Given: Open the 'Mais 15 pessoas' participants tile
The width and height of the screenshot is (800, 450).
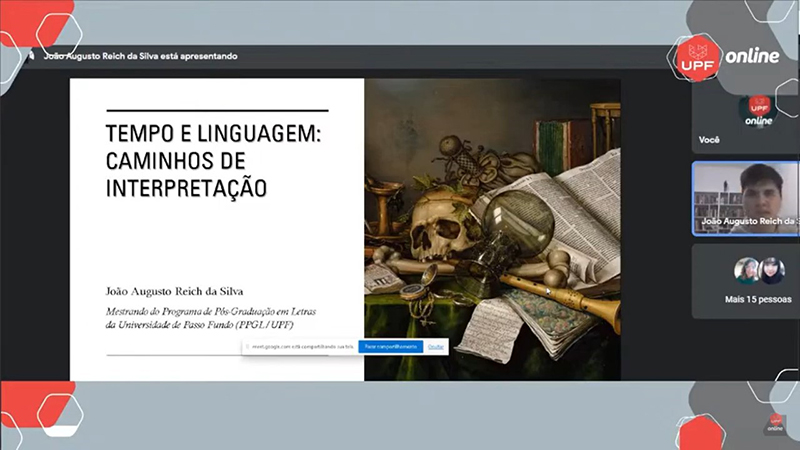Looking at the screenshot, I should pos(745,281).
